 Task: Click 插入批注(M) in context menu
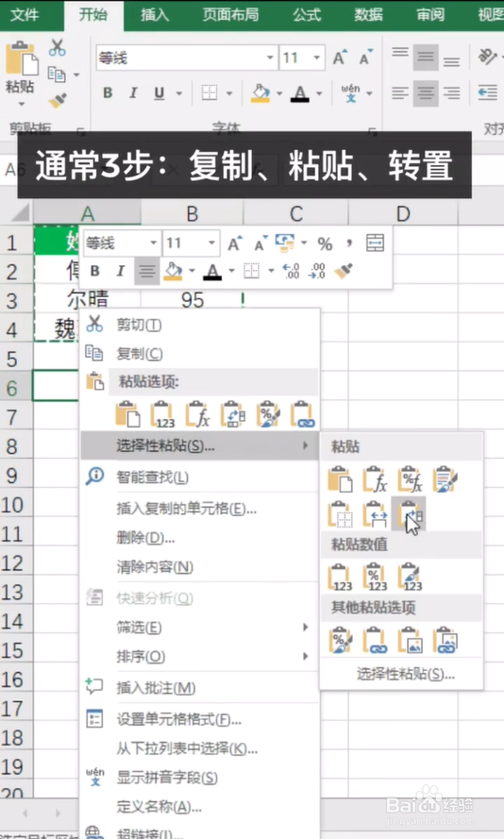point(200,688)
